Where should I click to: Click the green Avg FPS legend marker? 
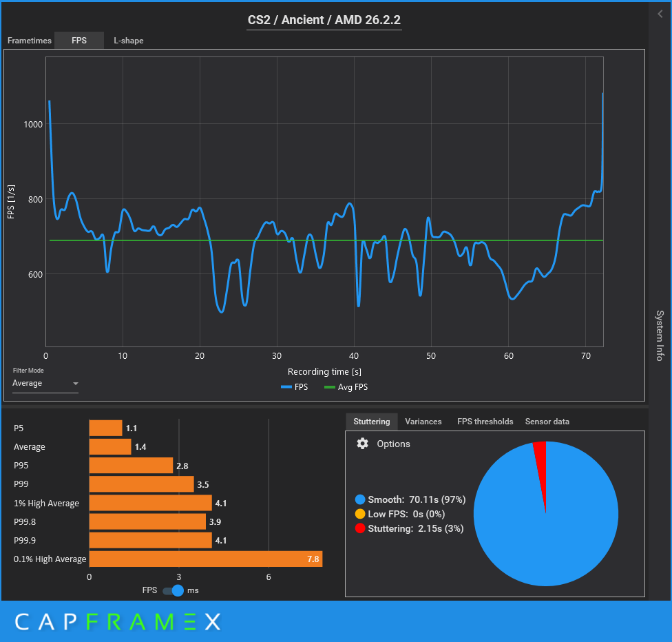329,387
